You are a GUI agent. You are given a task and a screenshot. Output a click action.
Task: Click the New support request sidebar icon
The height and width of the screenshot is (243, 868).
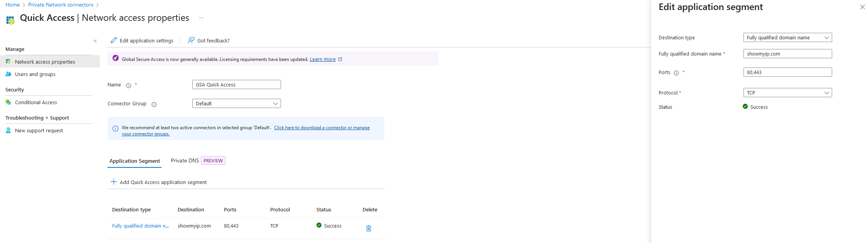pos(8,130)
